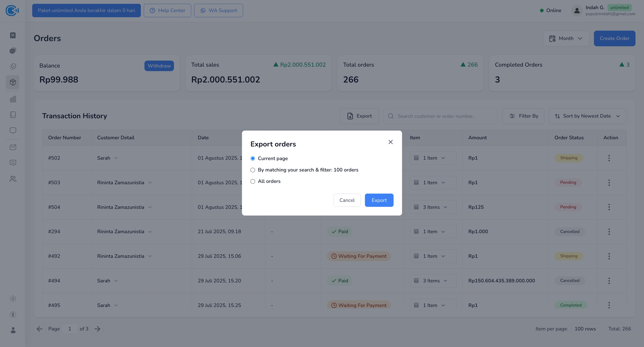
Task: Click three-dot action menu for order #502
Action: click(609, 158)
